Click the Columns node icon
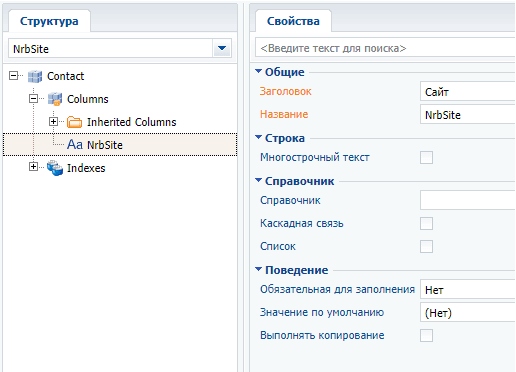Viewport: 516px width, 372px height. (x=55, y=99)
